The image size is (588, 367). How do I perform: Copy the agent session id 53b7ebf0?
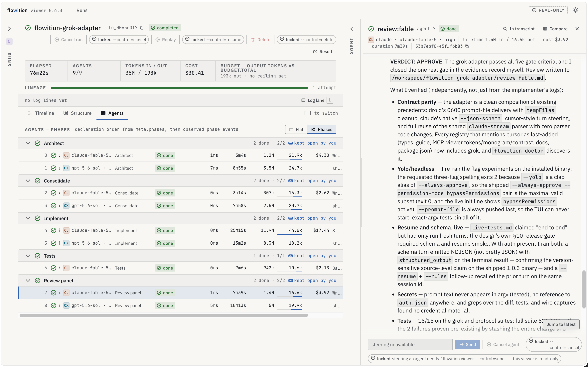(x=467, y=46)
